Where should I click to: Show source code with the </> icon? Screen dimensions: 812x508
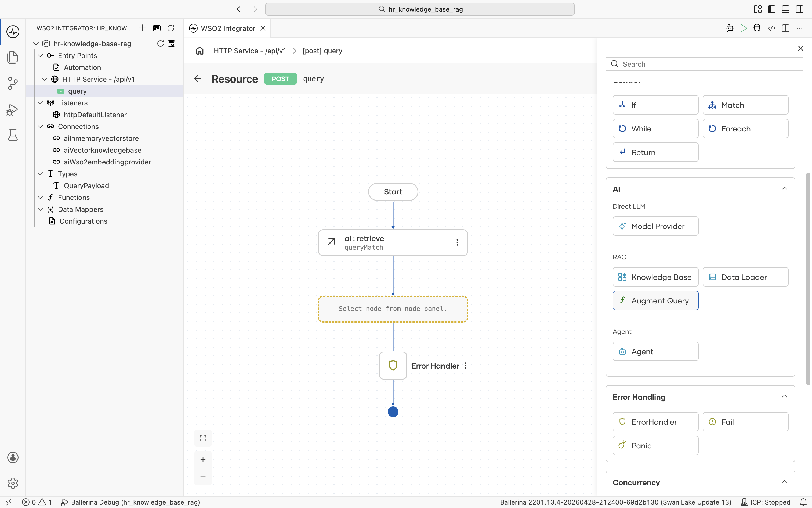tap(771, 28)
